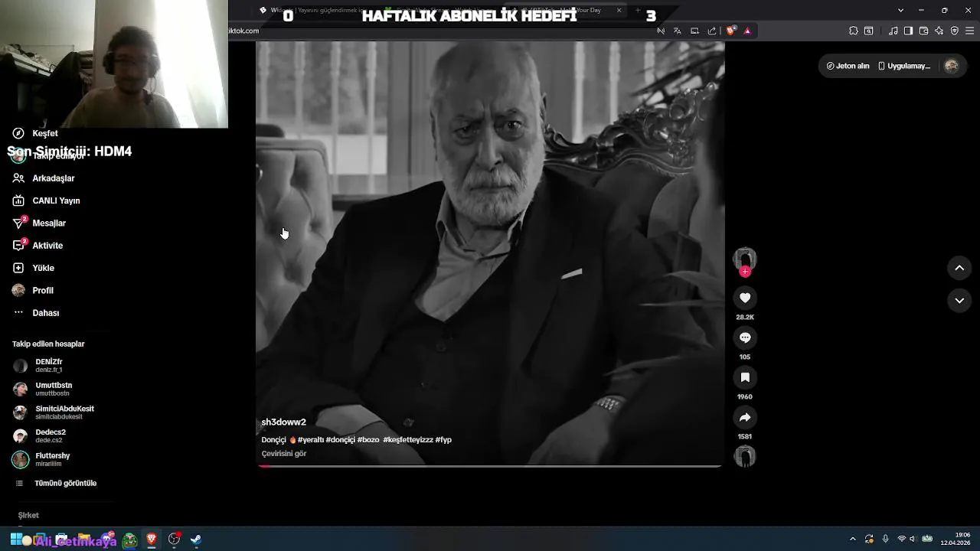This screenshot has width=980, height=551.
Task: Open Brave Rewards triangle icon
Action: [x=747, y=31]
